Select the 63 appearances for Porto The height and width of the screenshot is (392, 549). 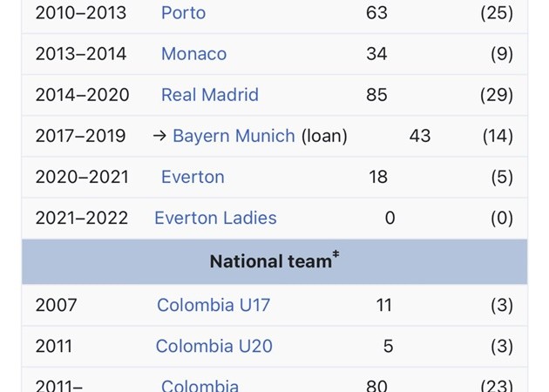(x=376, y=13)
